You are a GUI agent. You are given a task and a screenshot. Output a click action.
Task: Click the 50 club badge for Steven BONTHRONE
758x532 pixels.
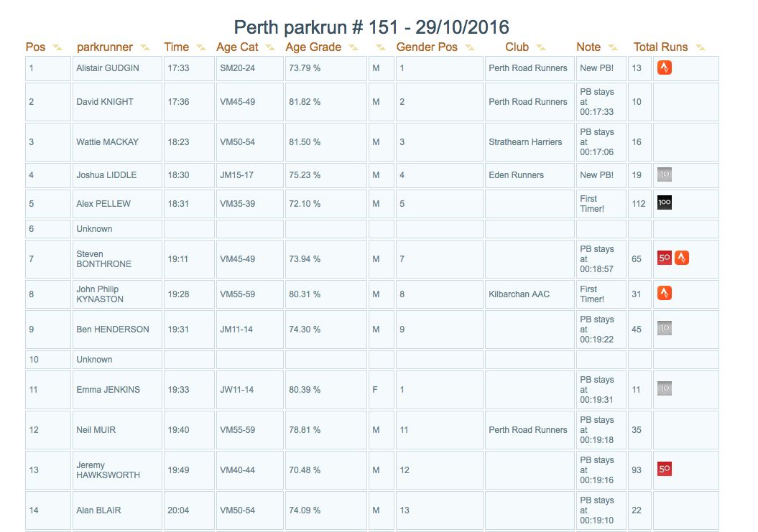point(664,258)
